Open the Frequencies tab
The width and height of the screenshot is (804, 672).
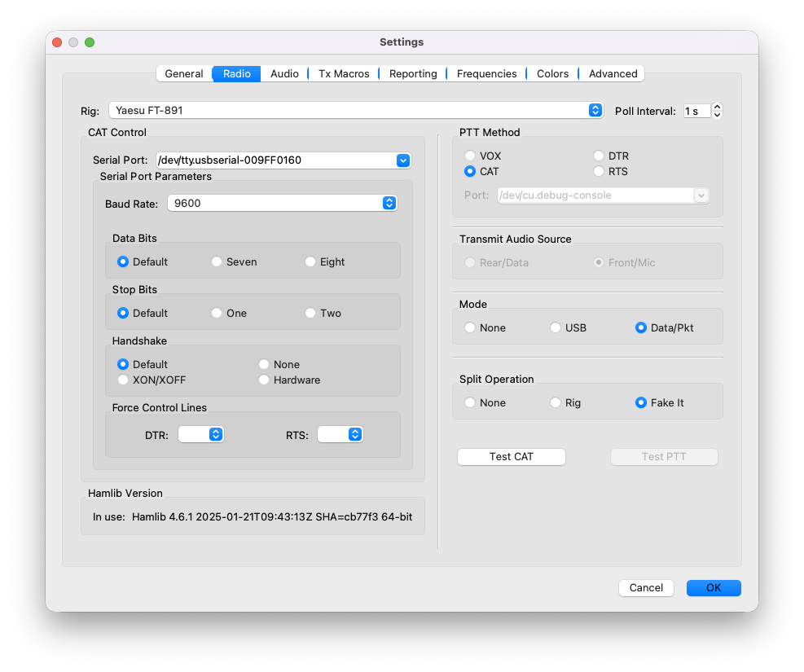[x=486, y=74]
